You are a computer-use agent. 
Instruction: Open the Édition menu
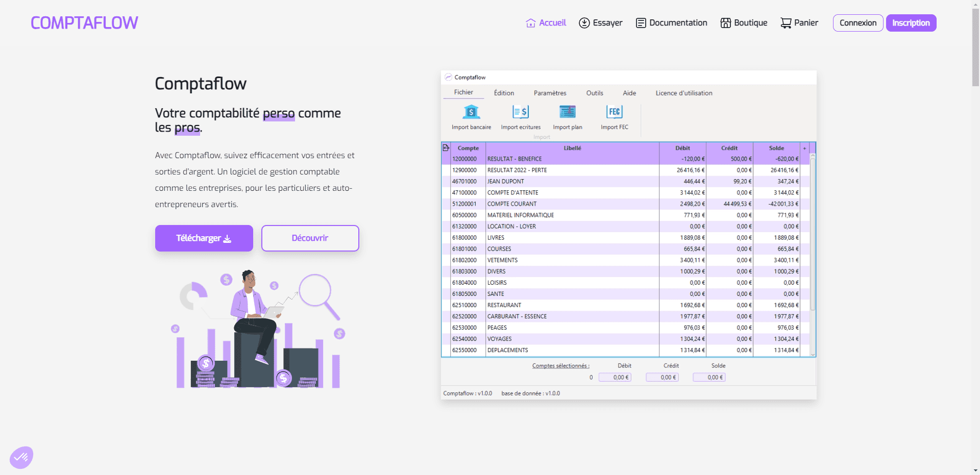[x=504, y=93]
